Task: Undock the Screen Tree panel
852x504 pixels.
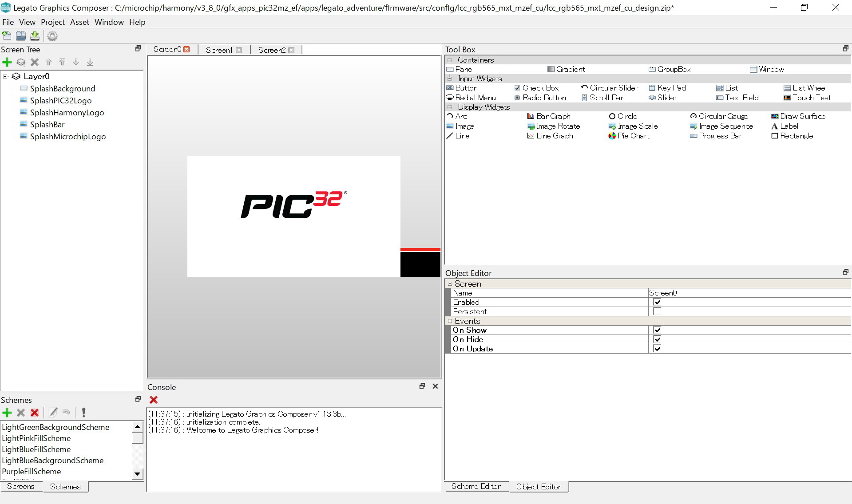Action: click(138, 48)
